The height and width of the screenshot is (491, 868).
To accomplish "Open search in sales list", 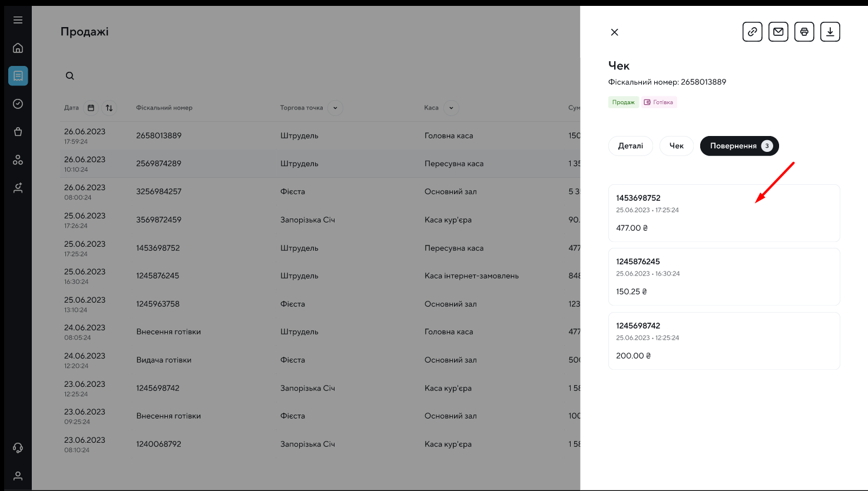I will tap(69, 76).
